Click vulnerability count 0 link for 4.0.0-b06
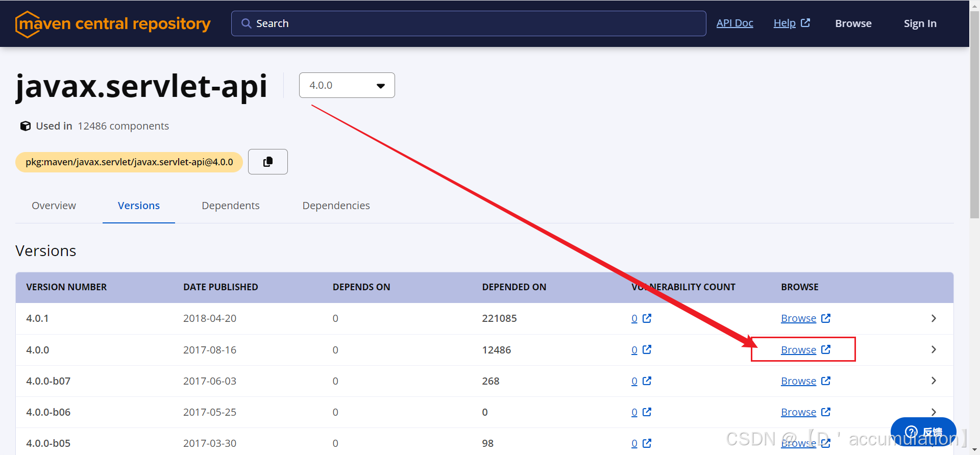980x455 pixels. [x=634, y=412]
